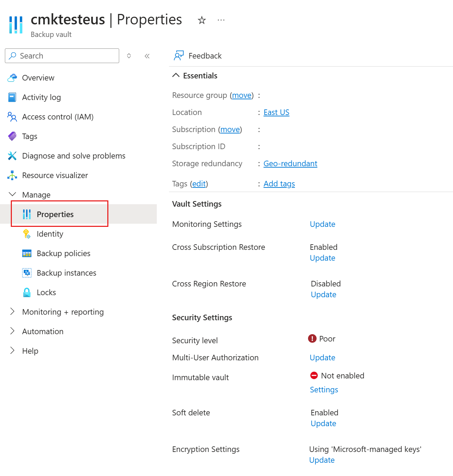Collapse the sidebar with the double-chevron icon
Screen dimensions: 453x476
[147, 56]
